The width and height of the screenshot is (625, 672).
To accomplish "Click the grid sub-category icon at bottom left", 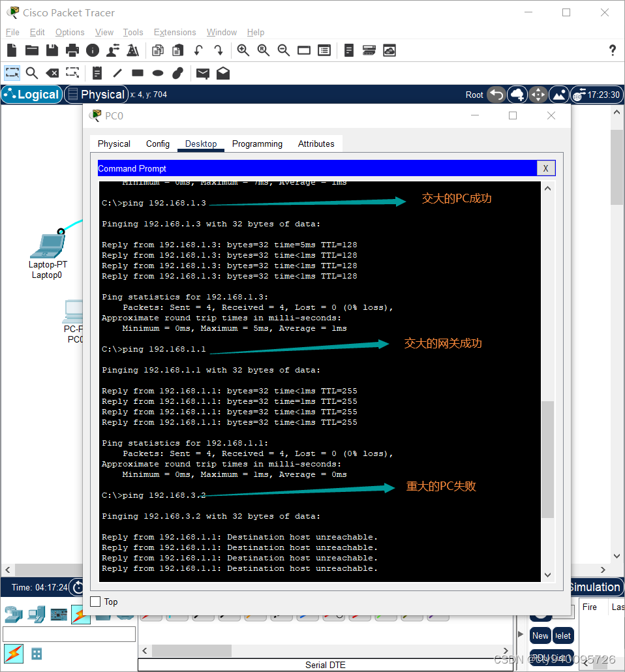I will coord(37,654).
